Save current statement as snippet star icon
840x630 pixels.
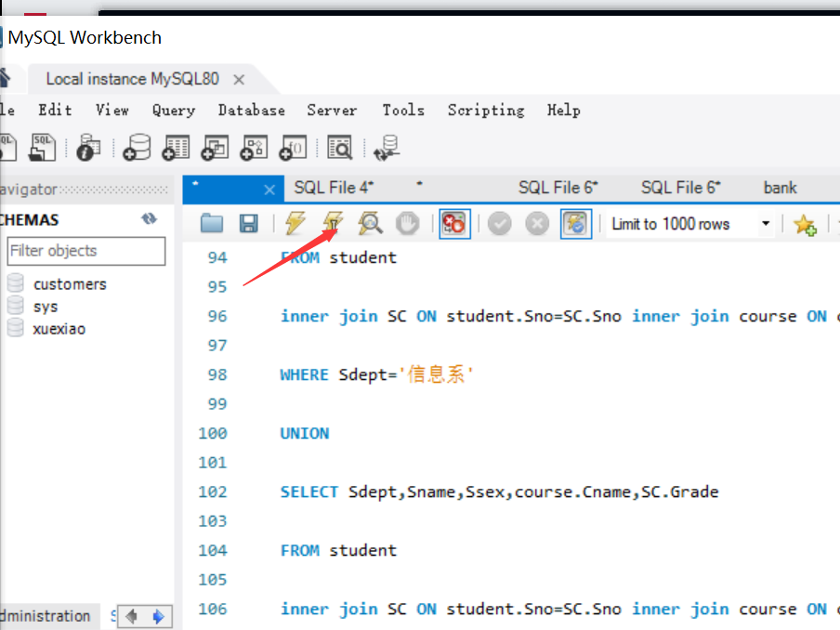point(806,224)
